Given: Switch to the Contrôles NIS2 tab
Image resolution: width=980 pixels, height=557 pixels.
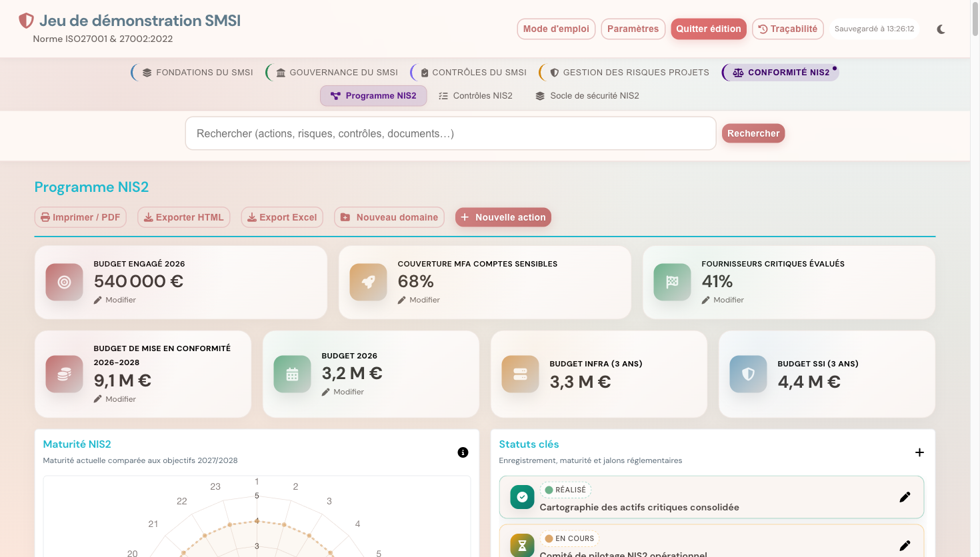Looking at the screenshot, I should coord(475,95).
